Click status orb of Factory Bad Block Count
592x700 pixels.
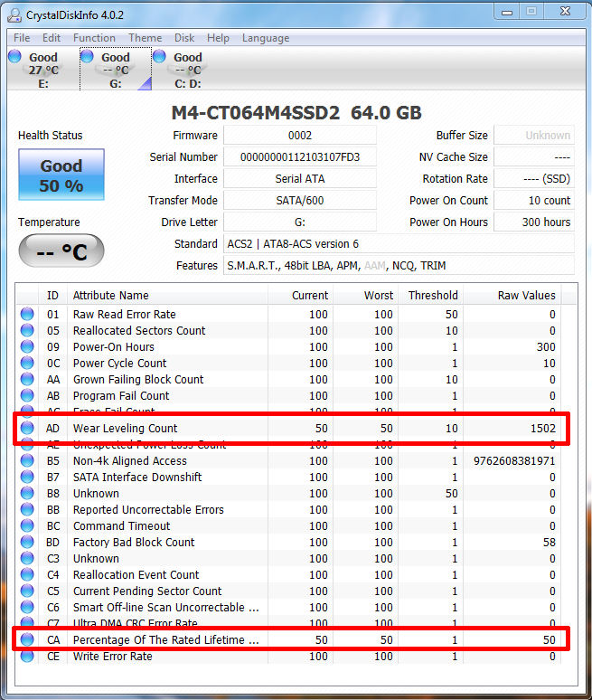tap(27, 542)
